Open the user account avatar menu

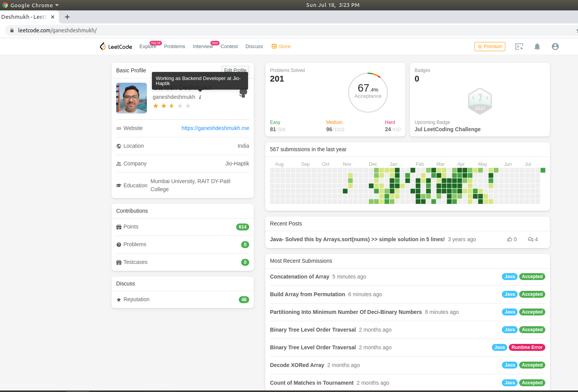(x=555, y=47)
